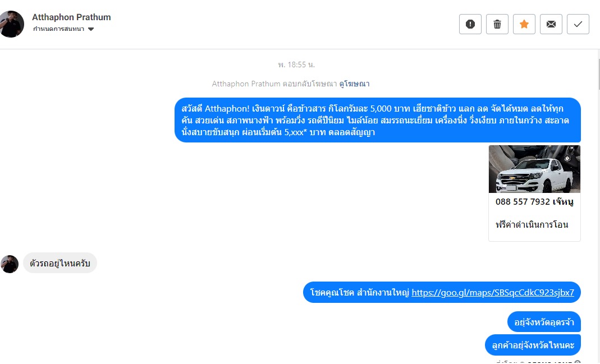This screenshot has width=600, height=364.
Task: Toggle the orange star follow-up icon
Action: (x=524, y=24)
